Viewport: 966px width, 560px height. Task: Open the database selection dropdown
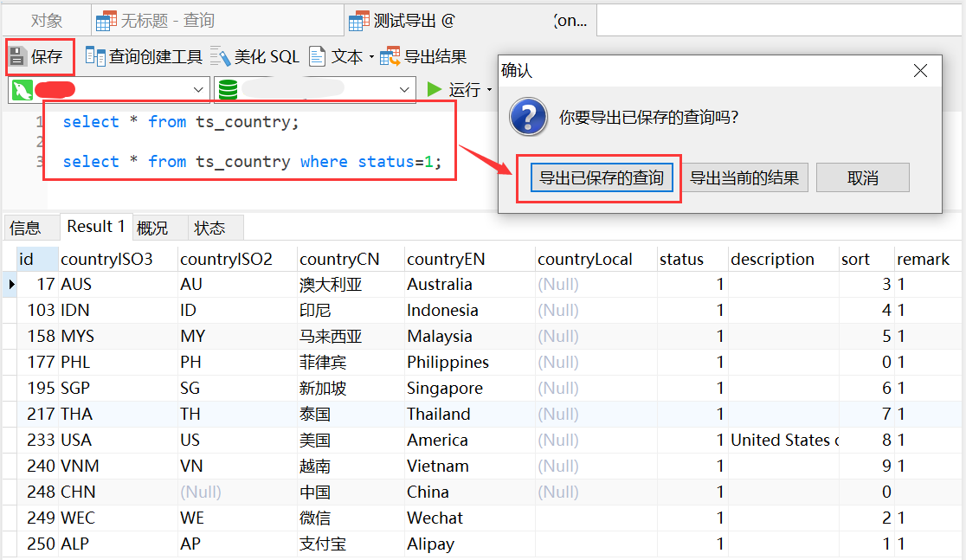(x=403, y=89)
